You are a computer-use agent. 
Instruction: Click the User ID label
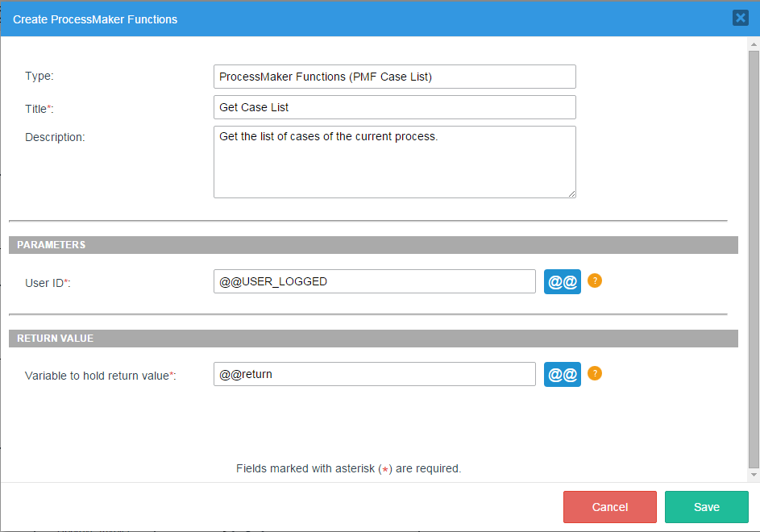click(48, 283)
